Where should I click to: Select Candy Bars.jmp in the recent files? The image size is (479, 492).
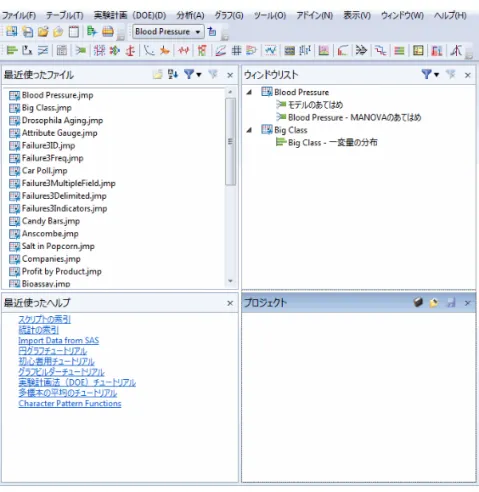51,221
